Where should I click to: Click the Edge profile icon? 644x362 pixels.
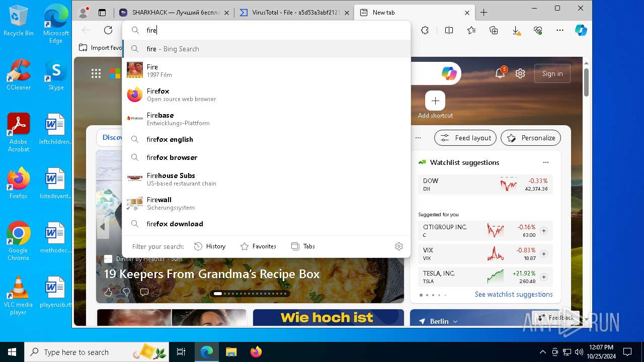click(x=84, y=12)
